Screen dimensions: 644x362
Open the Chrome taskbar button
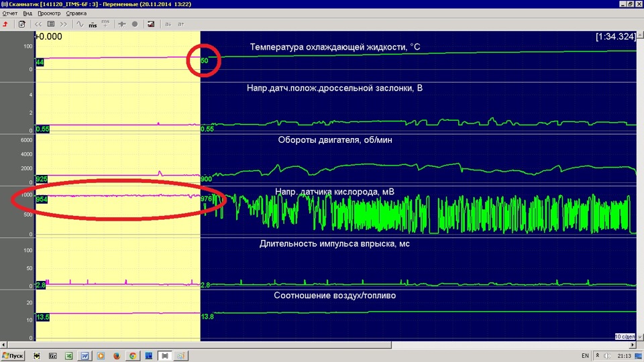[133, 356]
